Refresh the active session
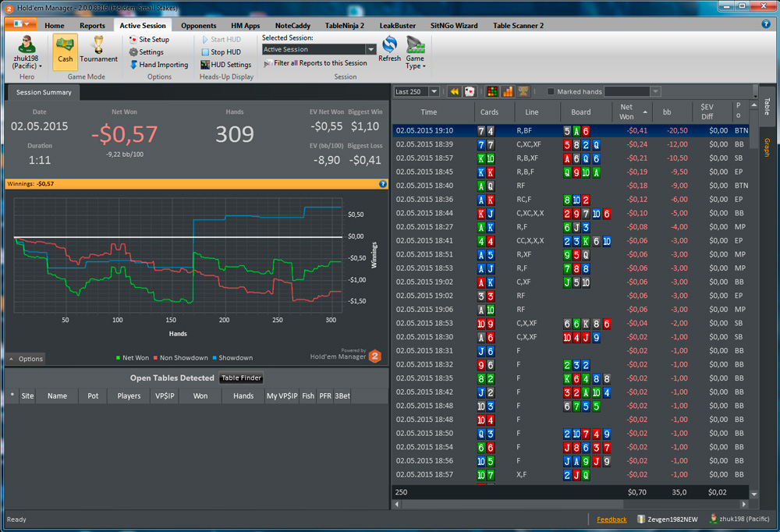 pos(389,49)
